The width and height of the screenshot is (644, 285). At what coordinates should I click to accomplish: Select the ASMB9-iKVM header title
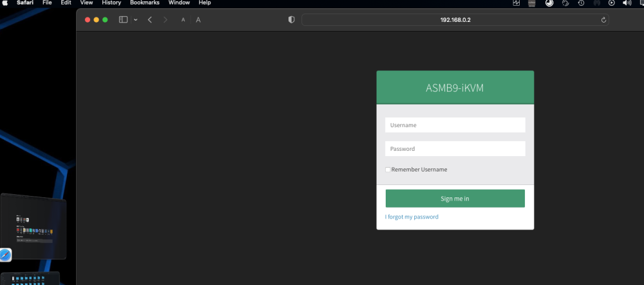coord(454,88)
